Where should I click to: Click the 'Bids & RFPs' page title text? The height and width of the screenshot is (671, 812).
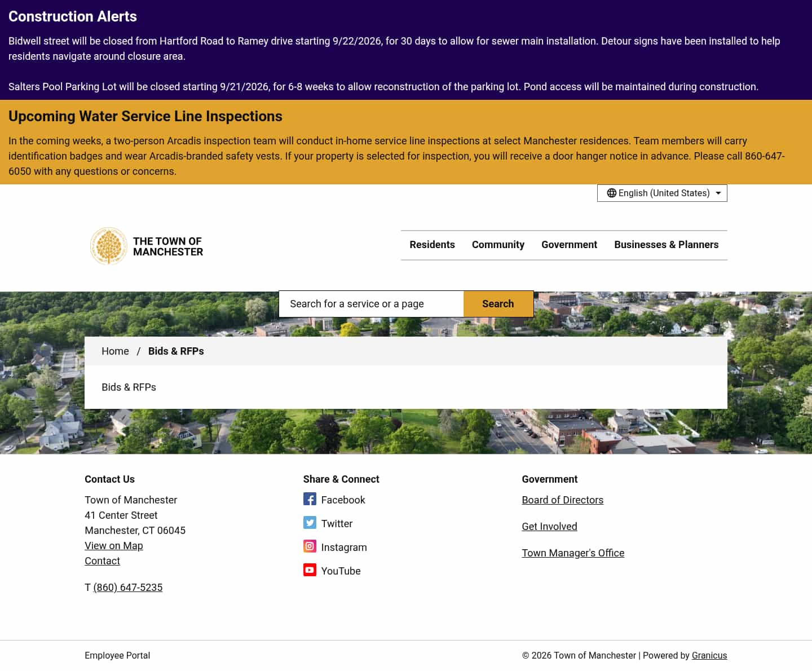[x=129, y=387]
